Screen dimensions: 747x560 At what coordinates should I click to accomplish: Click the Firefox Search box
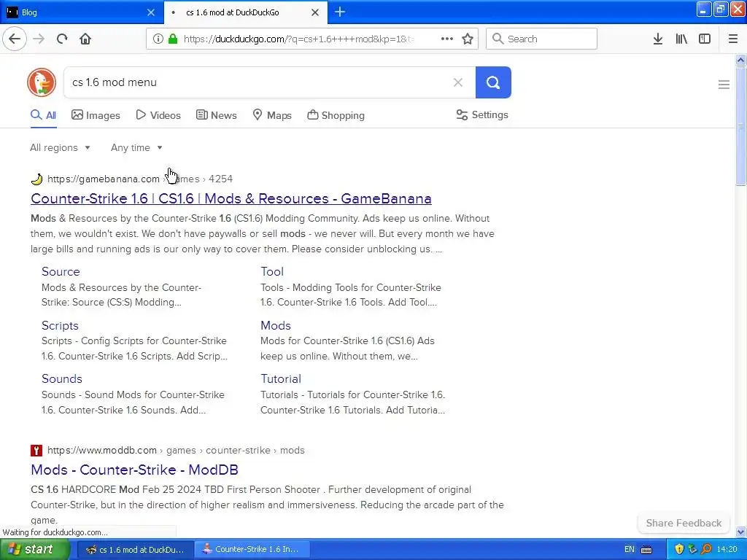pyautogui.click(x=541, y=39)
